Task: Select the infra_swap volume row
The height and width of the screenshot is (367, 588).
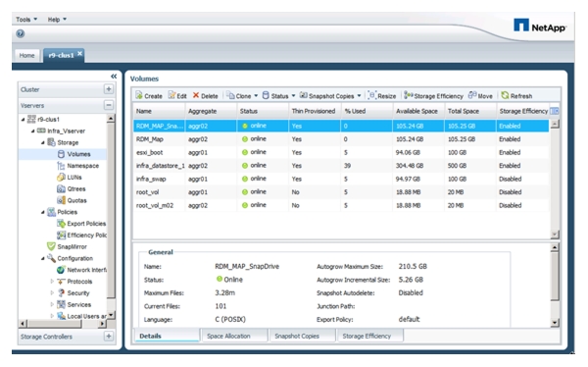Action: [341, 179]
